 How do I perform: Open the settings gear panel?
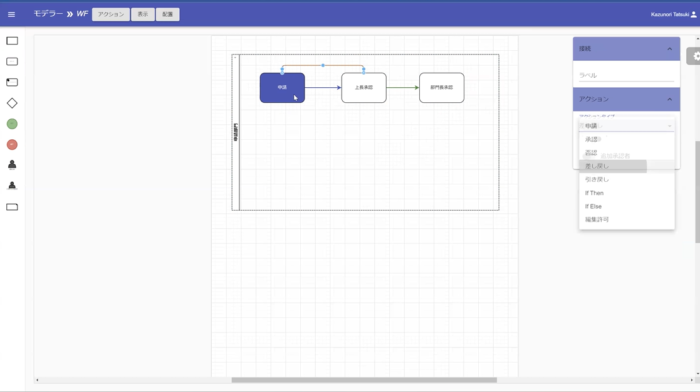[x=695, y=56]
